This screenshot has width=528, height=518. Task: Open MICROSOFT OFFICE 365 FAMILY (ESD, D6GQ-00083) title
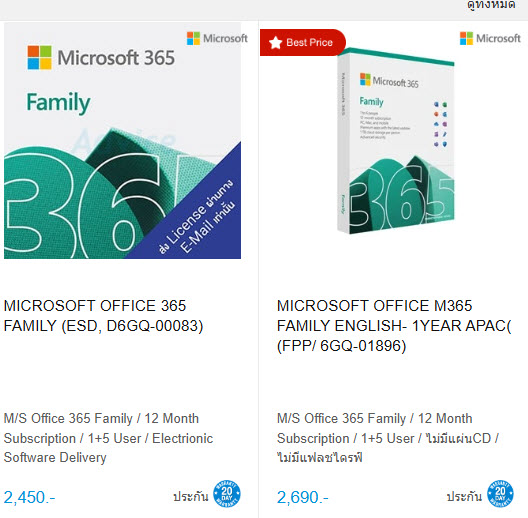tap(103, 316)
